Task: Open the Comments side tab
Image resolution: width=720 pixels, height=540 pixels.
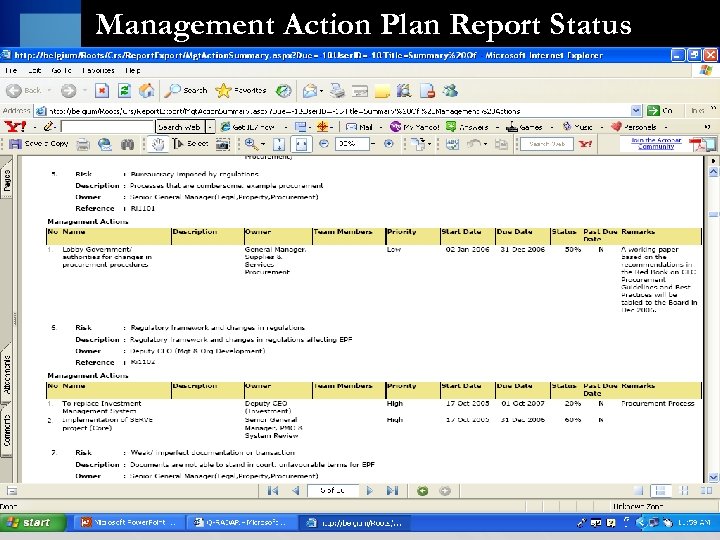Action: pyautogui.click(x=6, y=430)
